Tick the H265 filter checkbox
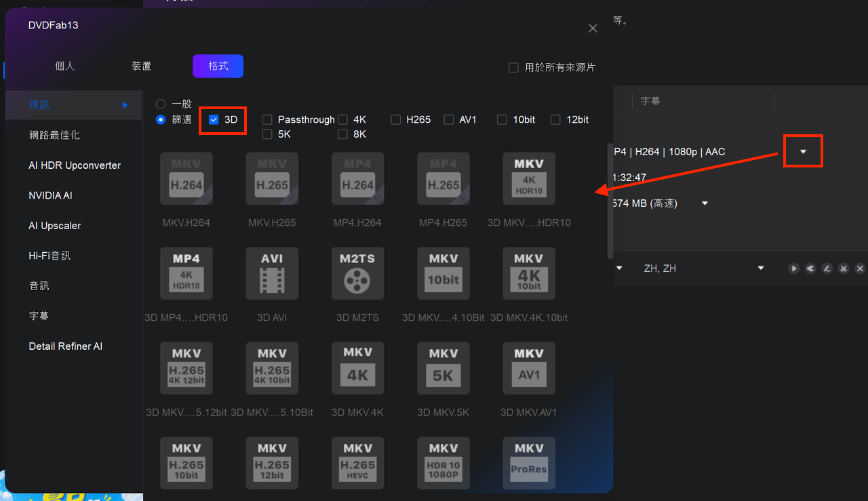This screenshot has width=868, height=501. [395, 119]
